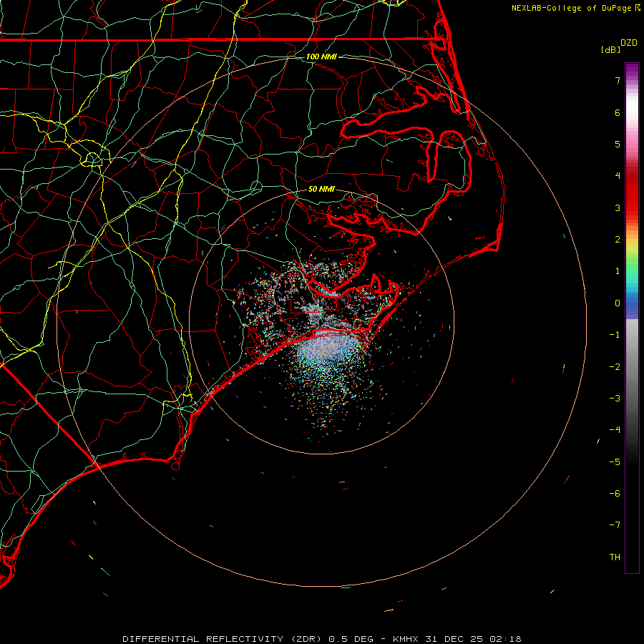
Task: Click the small logo after DuPage text
Action: [638, 8]
